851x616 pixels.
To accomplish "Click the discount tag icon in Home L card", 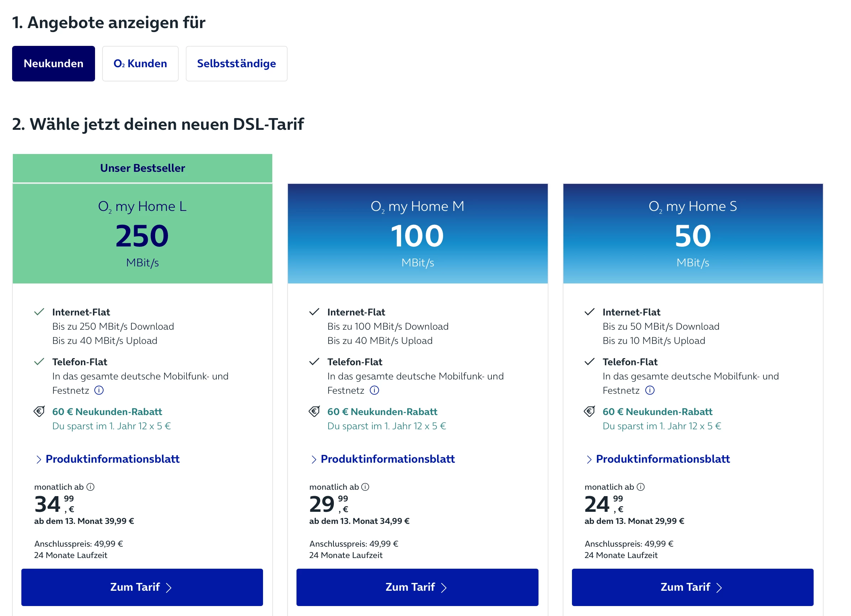I will [x=39, y=411].
